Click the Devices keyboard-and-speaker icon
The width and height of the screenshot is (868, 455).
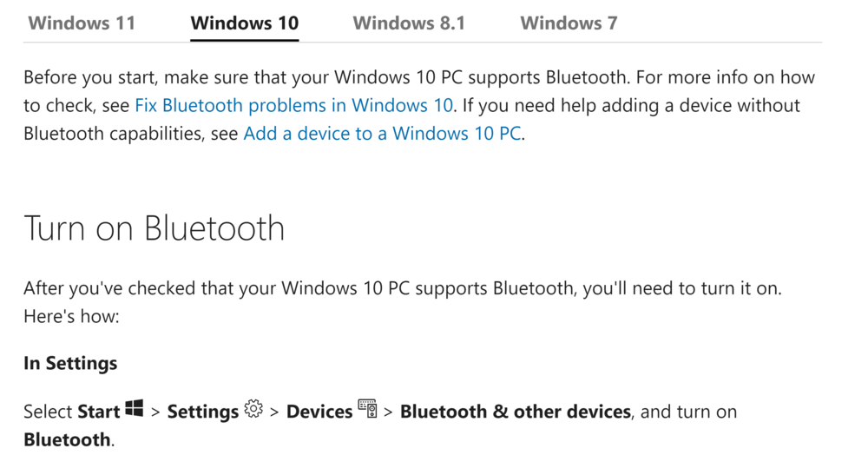[x=367, y=409]
